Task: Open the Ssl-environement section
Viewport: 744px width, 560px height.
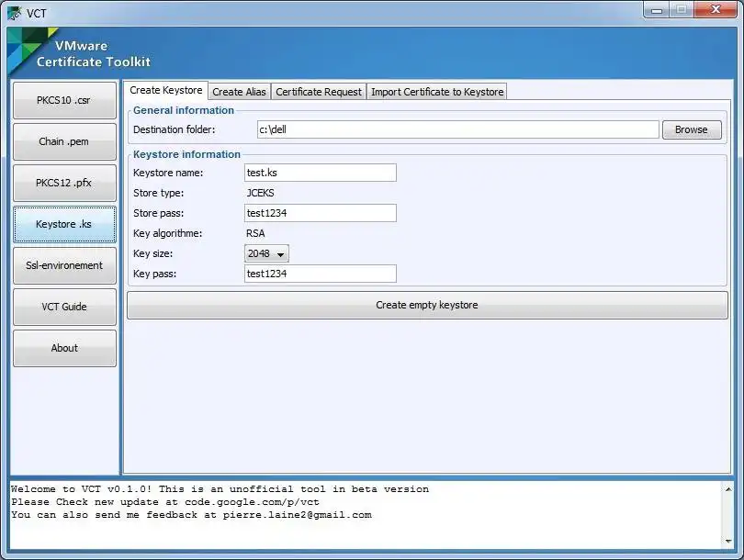Action: [64, 265]
